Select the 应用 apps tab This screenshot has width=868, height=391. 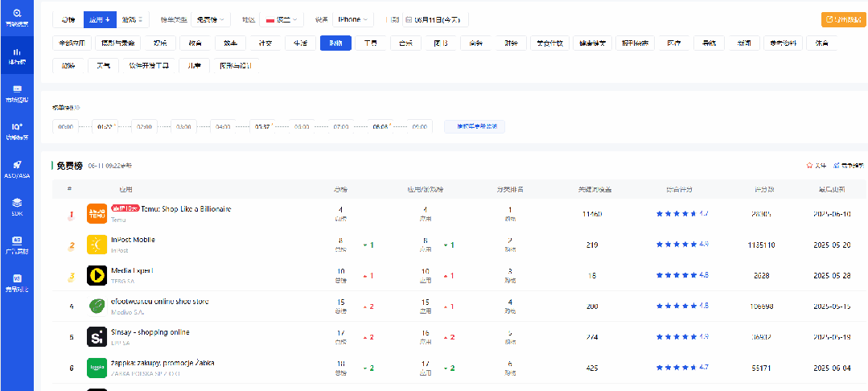[x=101, y=19]
